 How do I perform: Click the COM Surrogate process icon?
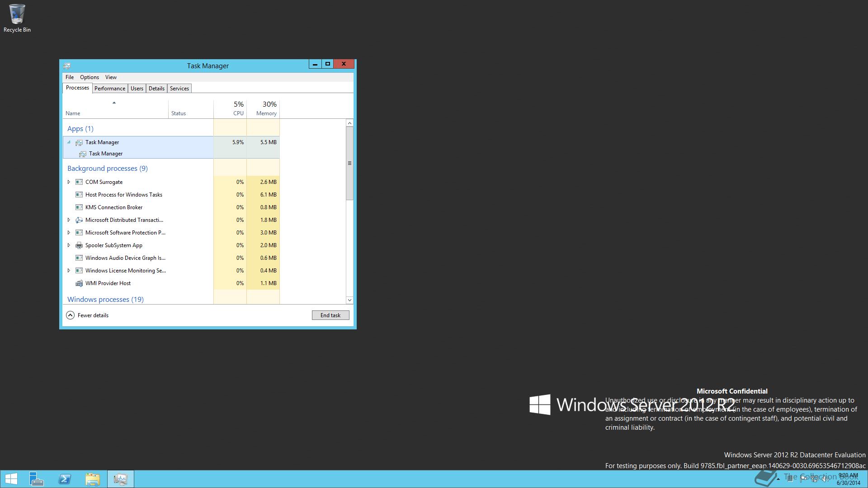coord(79,182)
